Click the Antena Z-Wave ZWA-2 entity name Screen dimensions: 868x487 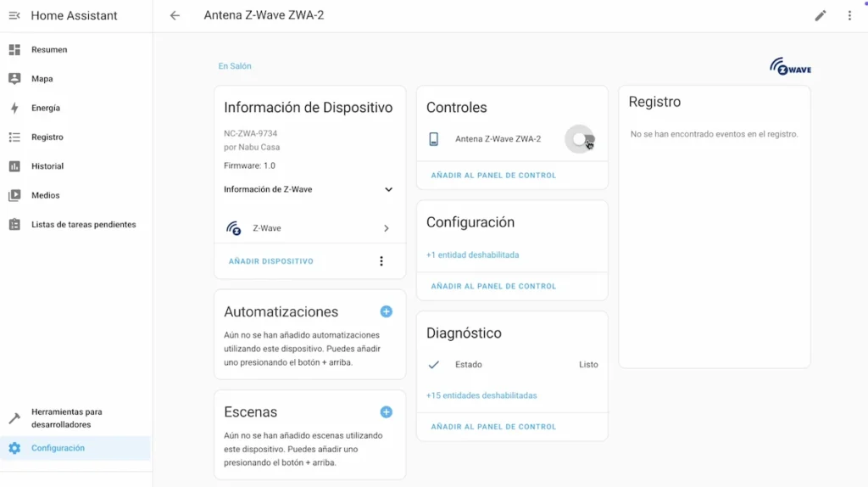pos(498,139)
